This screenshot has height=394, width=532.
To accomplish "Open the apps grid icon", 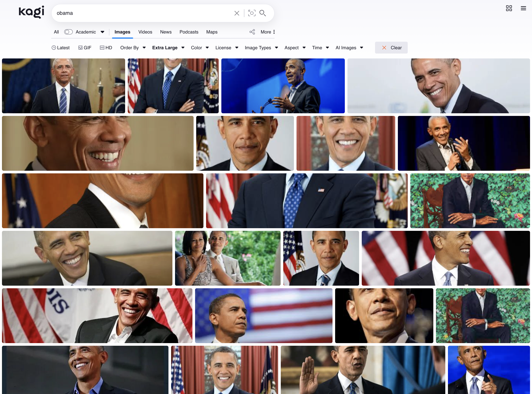I will coord(509,8).
